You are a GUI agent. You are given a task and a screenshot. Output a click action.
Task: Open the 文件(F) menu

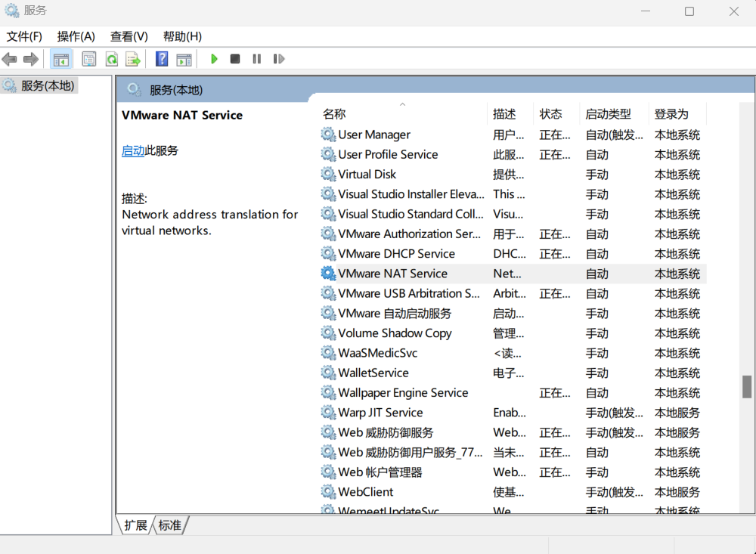(24, 36)
